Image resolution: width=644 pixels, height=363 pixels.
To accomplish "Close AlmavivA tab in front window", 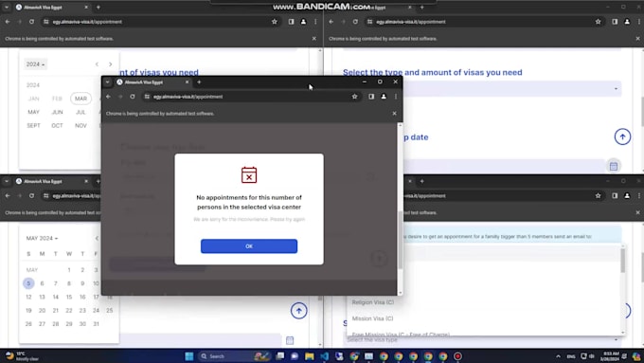I will coord(187,82).
